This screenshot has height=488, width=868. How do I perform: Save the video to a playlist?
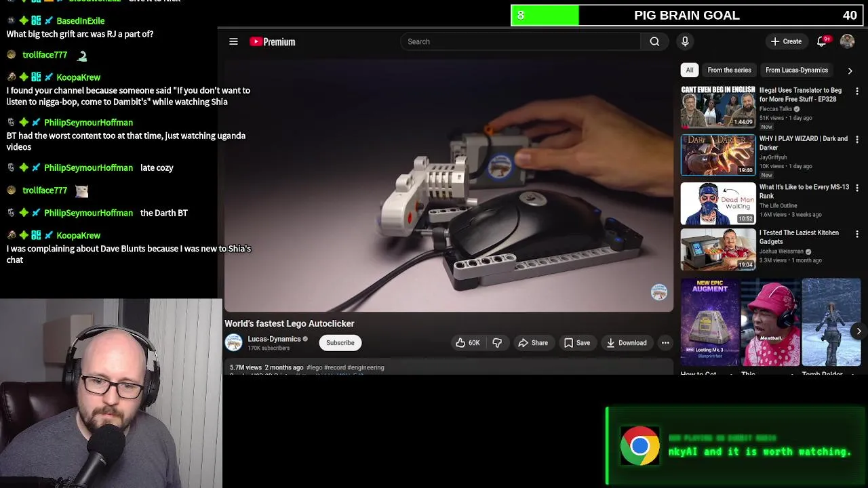[577, 343]
